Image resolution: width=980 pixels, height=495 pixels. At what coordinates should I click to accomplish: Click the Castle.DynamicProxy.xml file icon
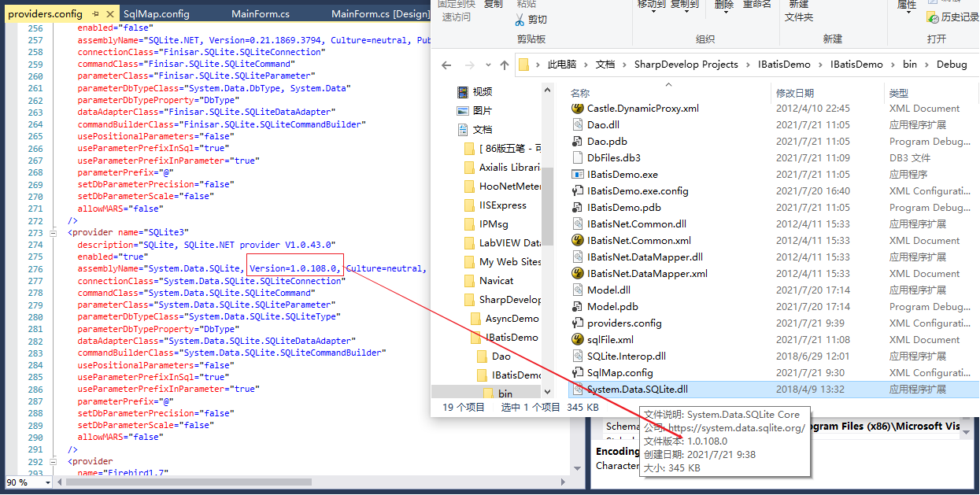point(578,109)
